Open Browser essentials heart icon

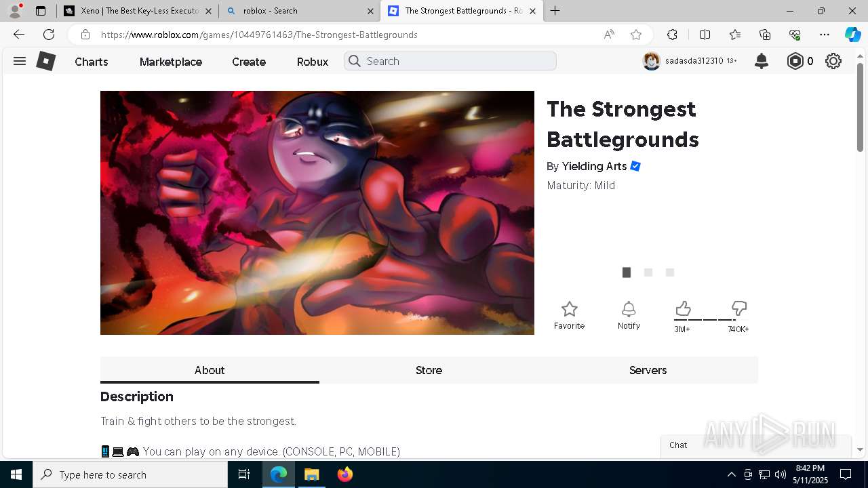[x=795, y=35]
